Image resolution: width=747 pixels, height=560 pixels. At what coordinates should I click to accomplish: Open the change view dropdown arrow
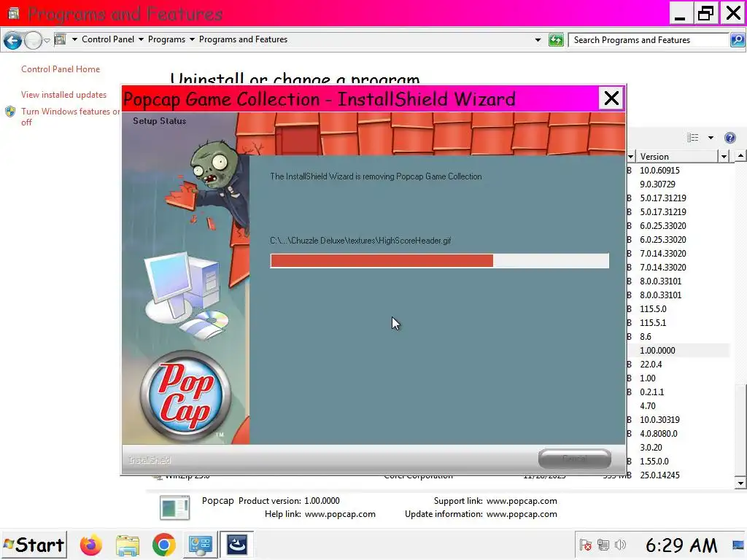click(x=711, y=138)
